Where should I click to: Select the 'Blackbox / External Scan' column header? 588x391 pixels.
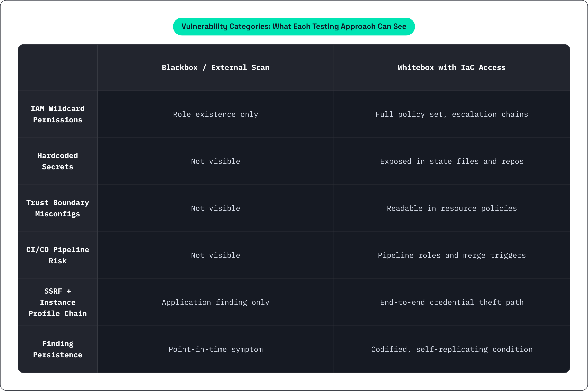point(216,68)
